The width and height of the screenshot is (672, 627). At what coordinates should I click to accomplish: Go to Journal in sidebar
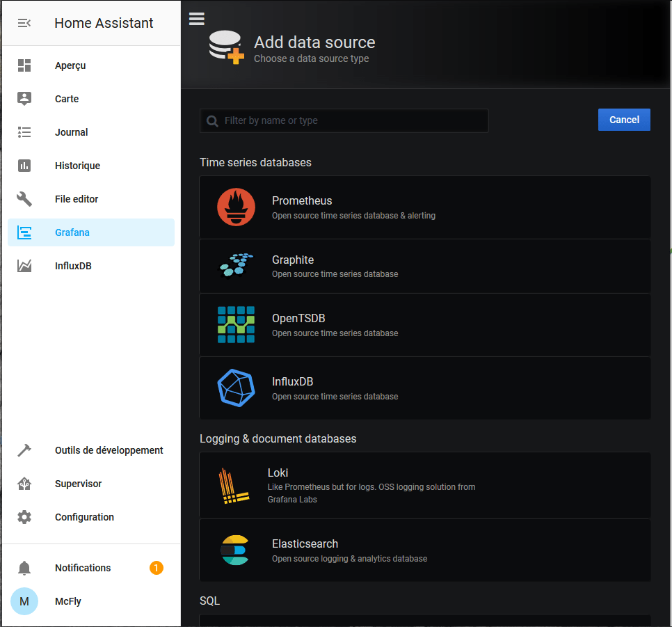(x=72, y=132)
